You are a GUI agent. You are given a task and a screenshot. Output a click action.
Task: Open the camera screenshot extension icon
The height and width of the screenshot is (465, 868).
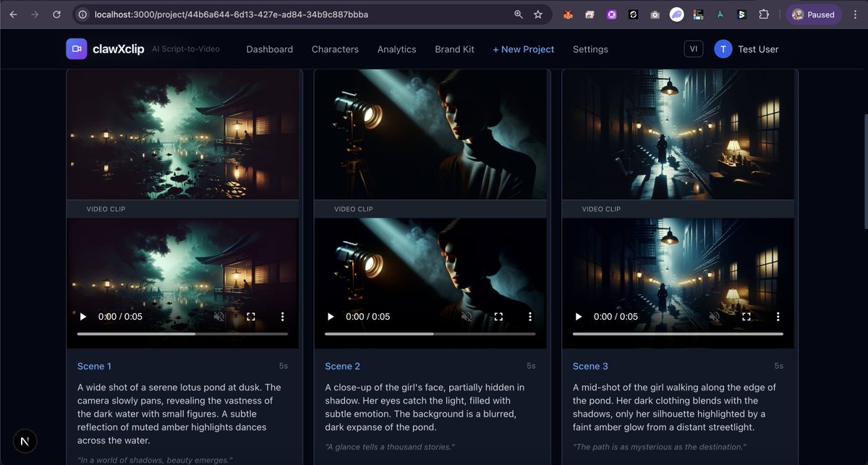(655, 14)
